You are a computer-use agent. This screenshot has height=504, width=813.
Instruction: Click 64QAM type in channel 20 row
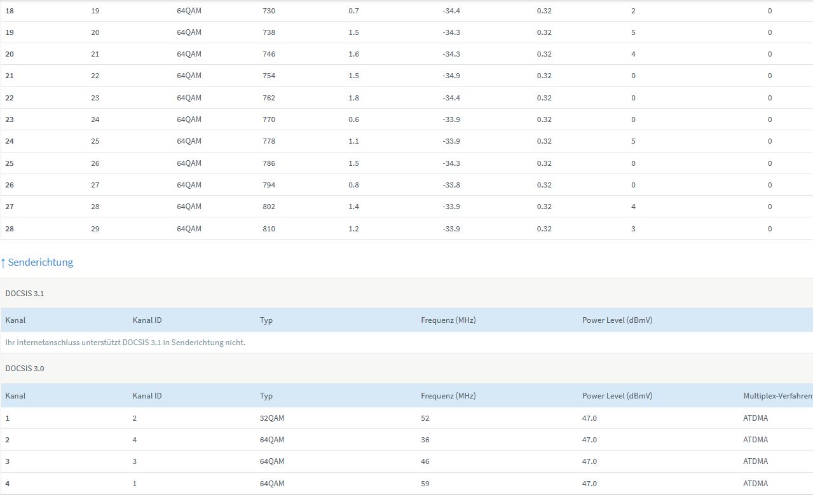189,54
